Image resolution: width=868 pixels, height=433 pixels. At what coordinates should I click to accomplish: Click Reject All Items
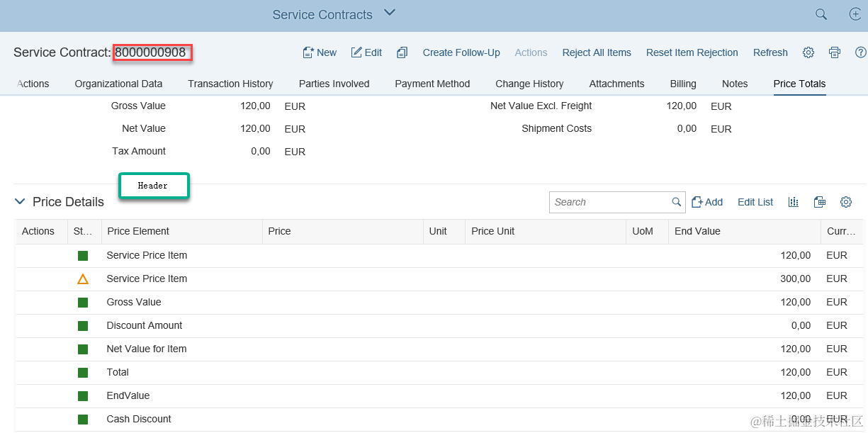point(597,52)
